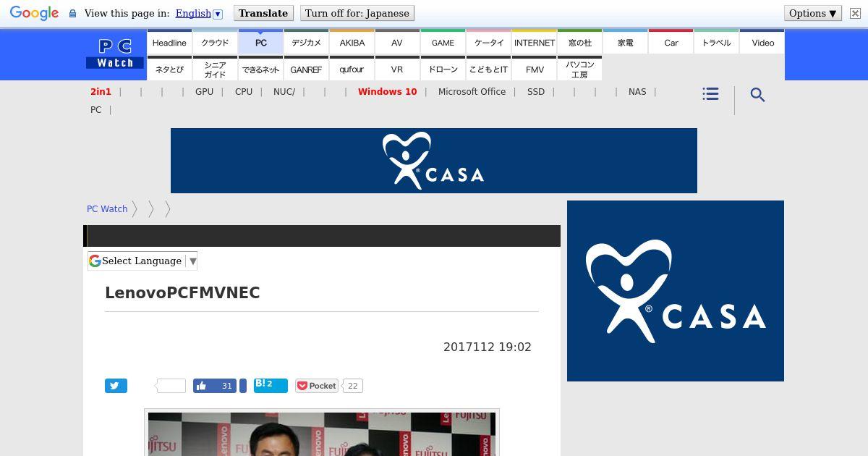Open the INTERNET nav tab
Screen dimensions: 868x456
[534, 42]
